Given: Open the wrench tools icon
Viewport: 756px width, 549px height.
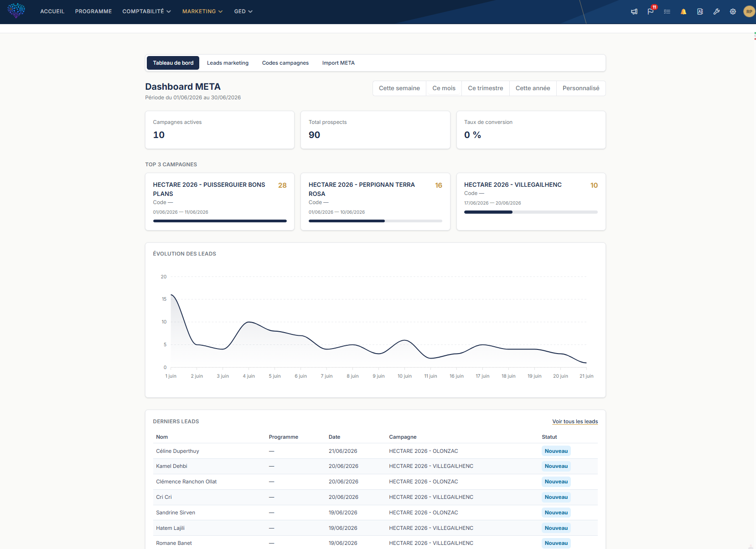Looking at the screenshot, I should click(x=716, y=12).
